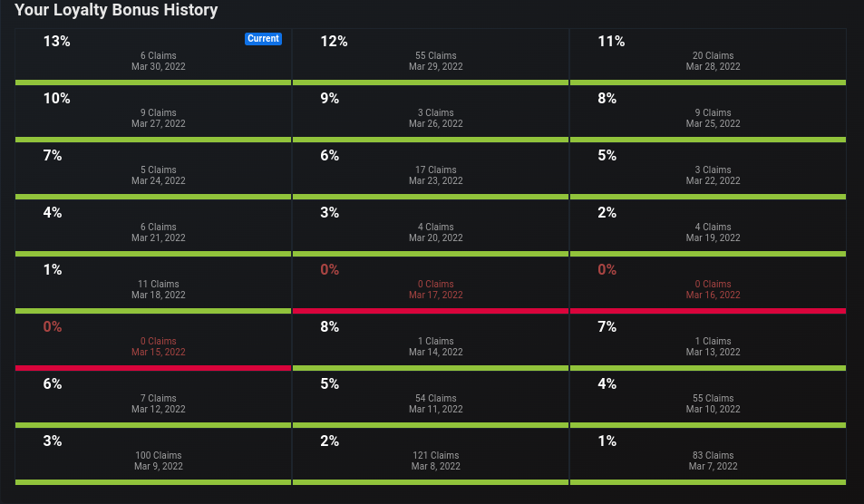Viewport: 864px width, 504px height.
Task: Open the 12% card with 55 Claims
Action: 431,57
